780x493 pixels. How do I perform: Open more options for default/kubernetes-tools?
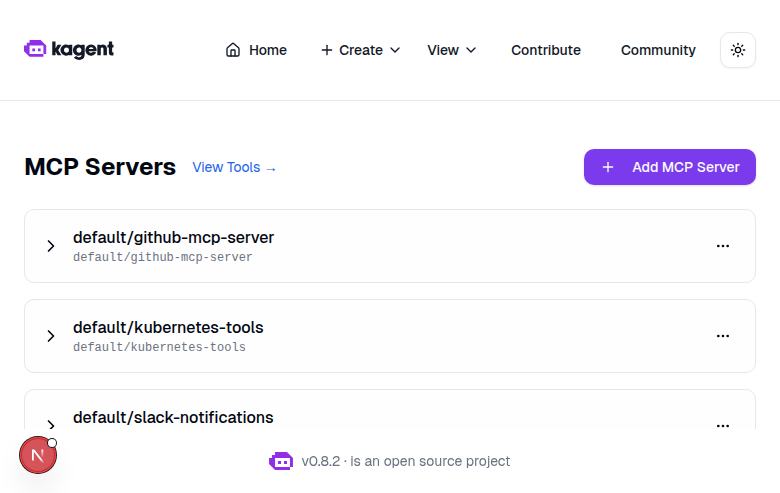tap(723, 336)
